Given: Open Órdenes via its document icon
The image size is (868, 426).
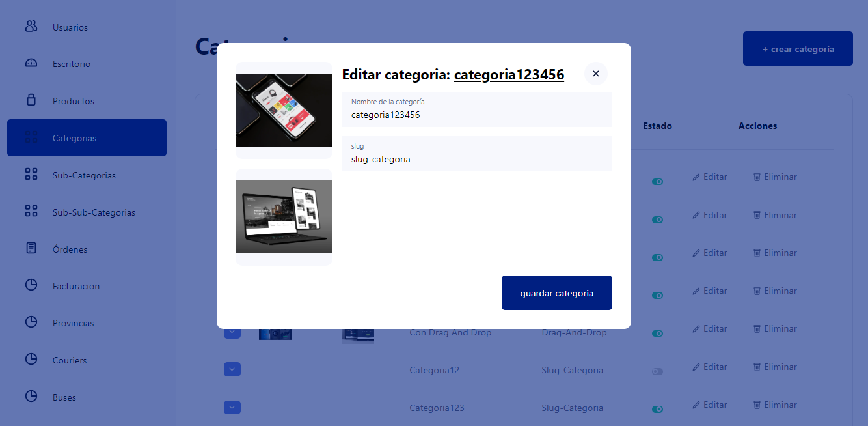Looking at the screenshot, I should [31, 249].
